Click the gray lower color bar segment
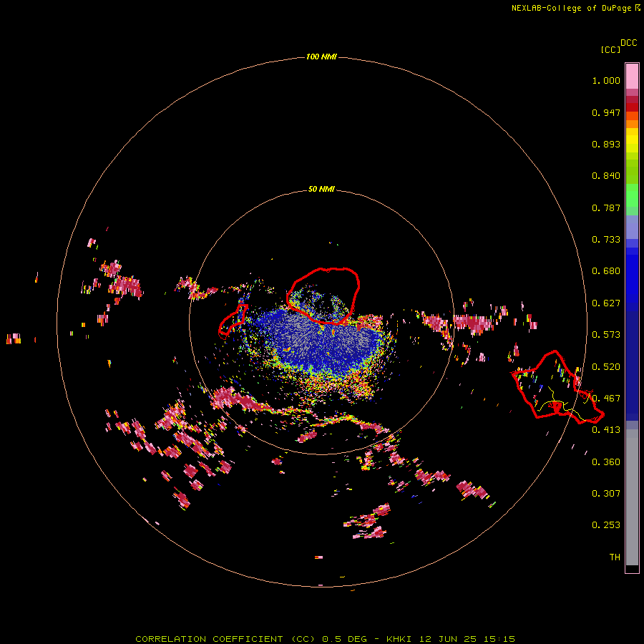644x644 pixels. 632,497
